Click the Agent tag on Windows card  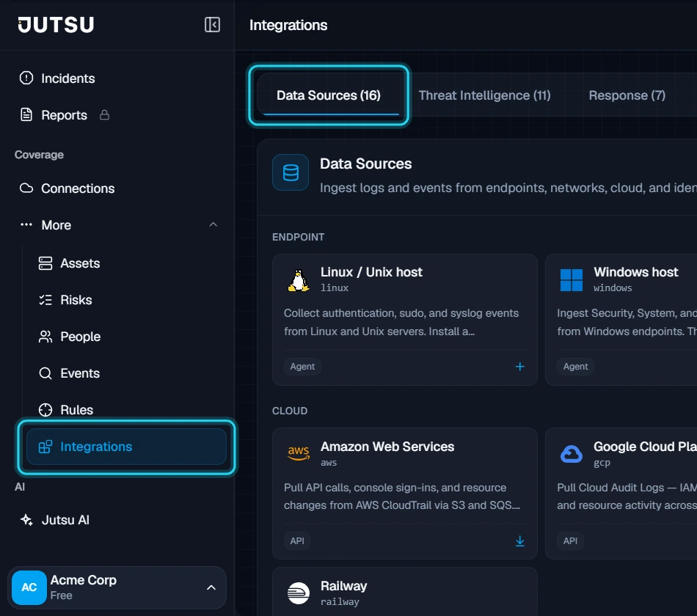coord(575,367)
